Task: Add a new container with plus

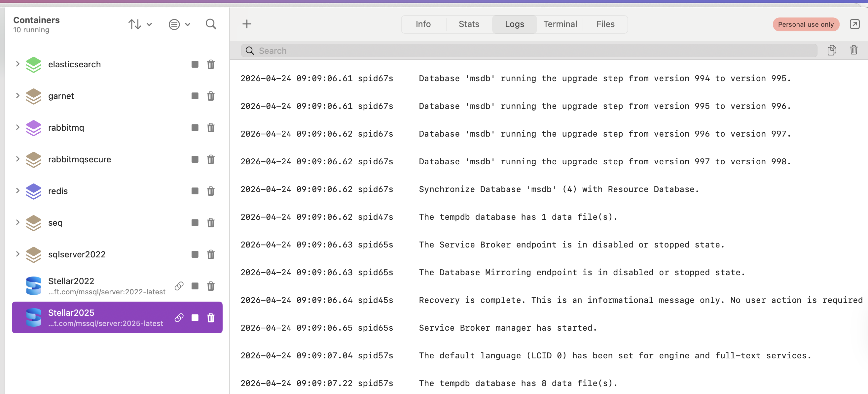Action: [247, 24]
